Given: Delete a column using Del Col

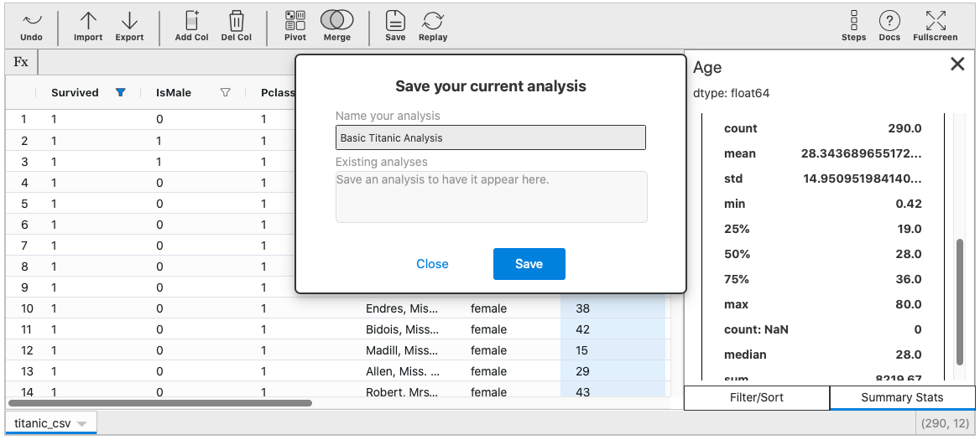Looking at the screenshot, I should coord(237,26).
